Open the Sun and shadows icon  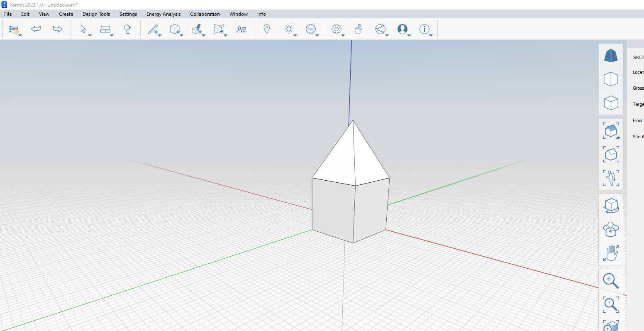point(289,29)
